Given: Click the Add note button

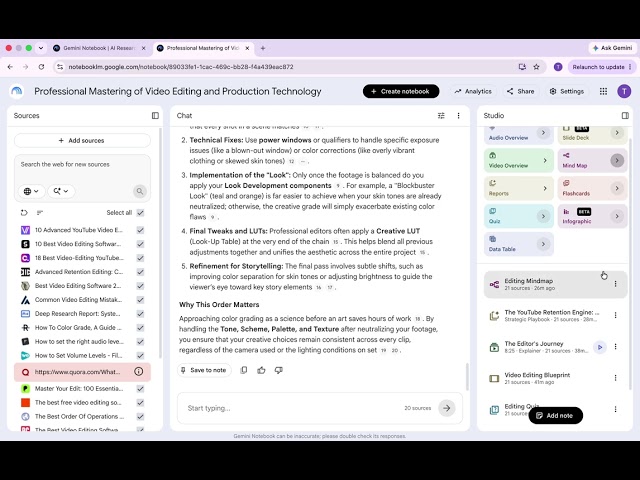Looking at the screenshot, I should tap(555, 416).
